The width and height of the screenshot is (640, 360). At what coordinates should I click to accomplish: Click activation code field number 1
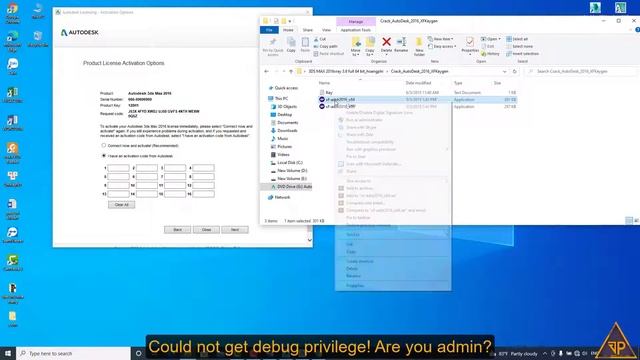pos(118,168)
